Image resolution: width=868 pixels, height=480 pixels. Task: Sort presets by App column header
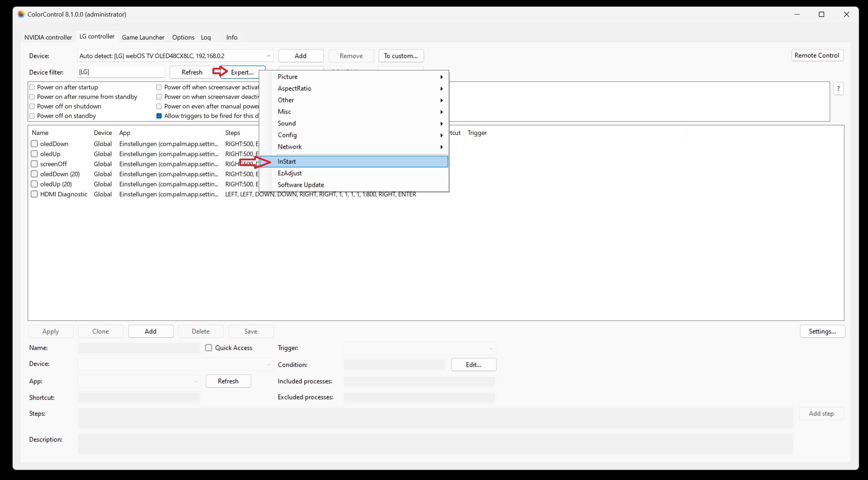[x=169, y=133]
